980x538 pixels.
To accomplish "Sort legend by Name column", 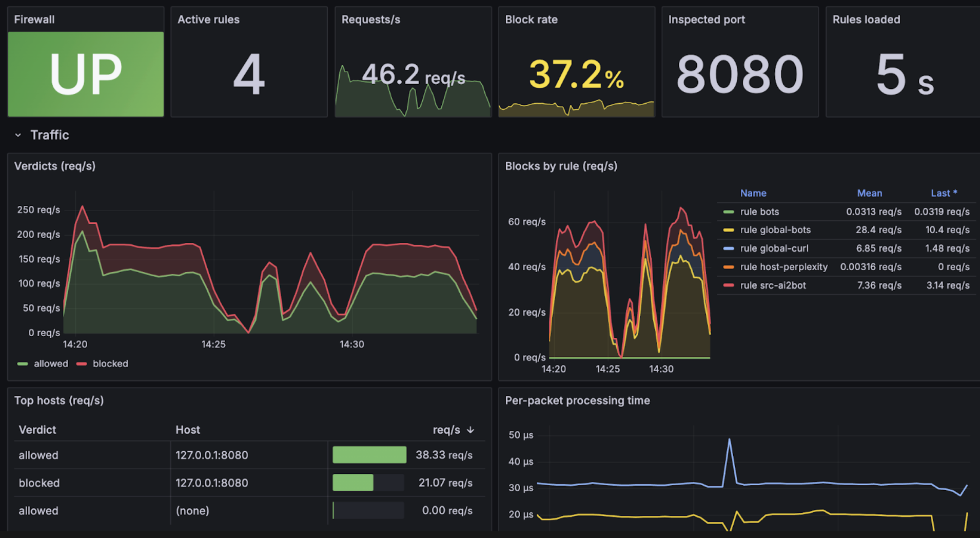I will (x=753, y=193).
